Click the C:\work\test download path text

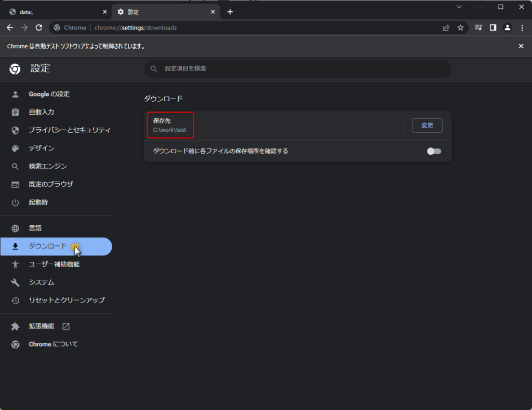pos(169,130)
